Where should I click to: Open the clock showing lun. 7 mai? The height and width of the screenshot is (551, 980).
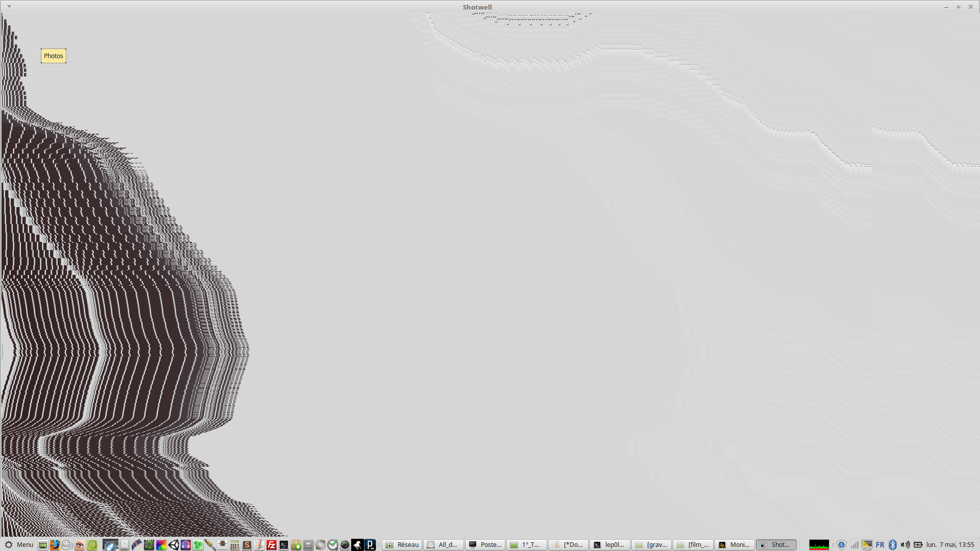[x=950, y=545]
